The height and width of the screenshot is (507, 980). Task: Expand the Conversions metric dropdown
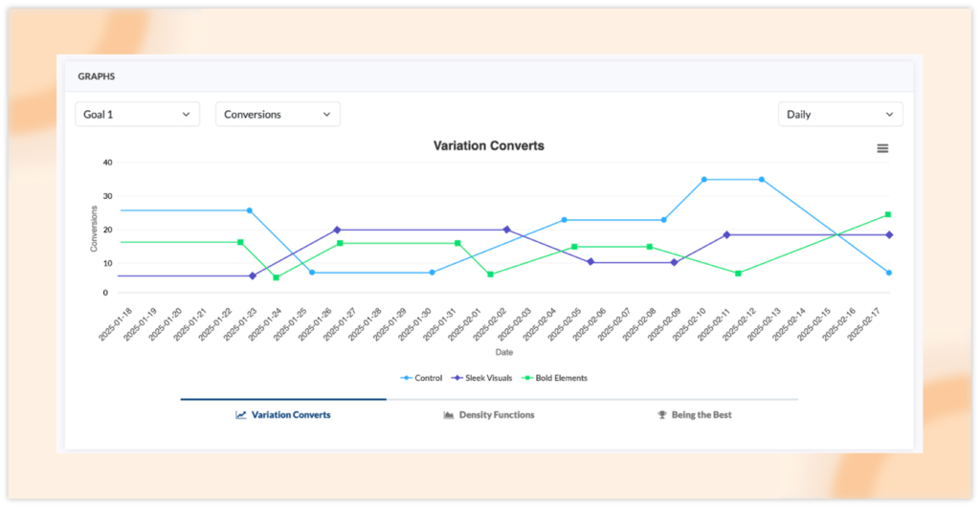pyautogui.click(x=278, y=114)
